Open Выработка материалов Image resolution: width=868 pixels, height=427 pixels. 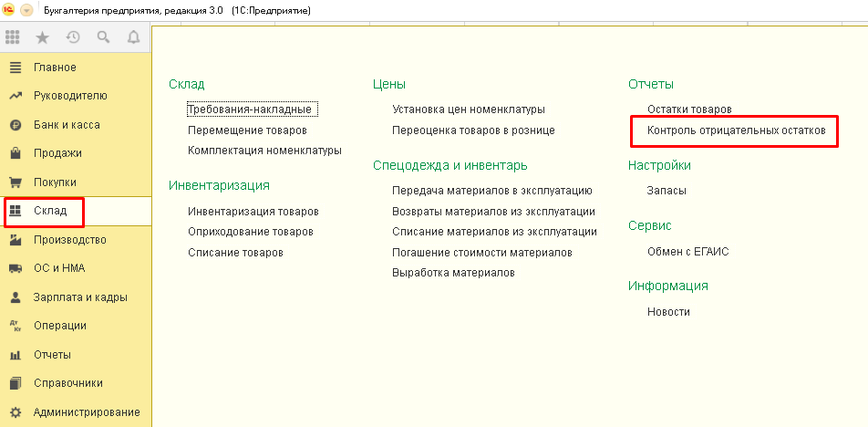[x=454, y=273]
